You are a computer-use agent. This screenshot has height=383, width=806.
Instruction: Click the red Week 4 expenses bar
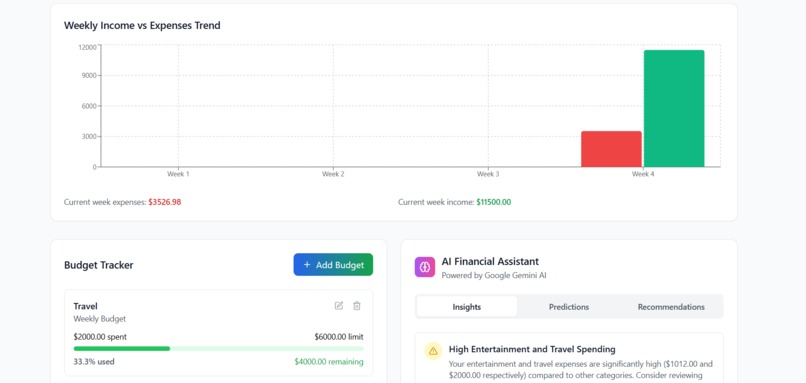611,149
